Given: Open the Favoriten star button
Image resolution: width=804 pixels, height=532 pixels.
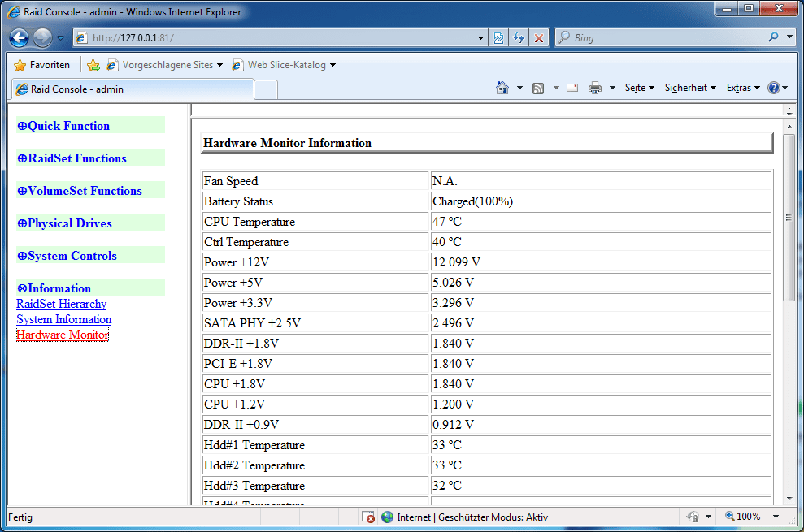Looking at the screenshot, I should click(x=42, y=65).
